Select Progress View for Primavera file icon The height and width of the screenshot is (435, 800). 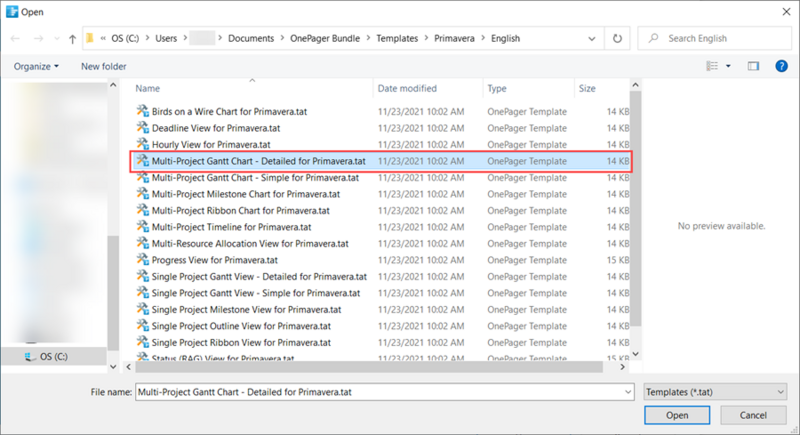click(x=143, y=260)
